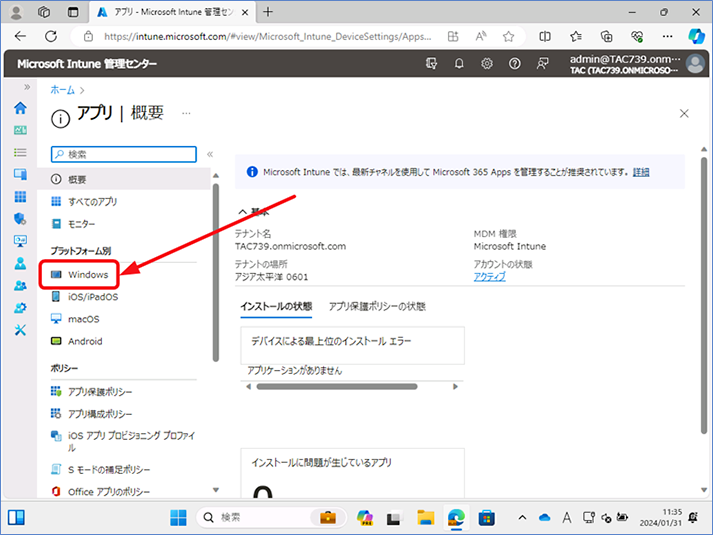Open Edge settings and more menu

tap(667, 36)
